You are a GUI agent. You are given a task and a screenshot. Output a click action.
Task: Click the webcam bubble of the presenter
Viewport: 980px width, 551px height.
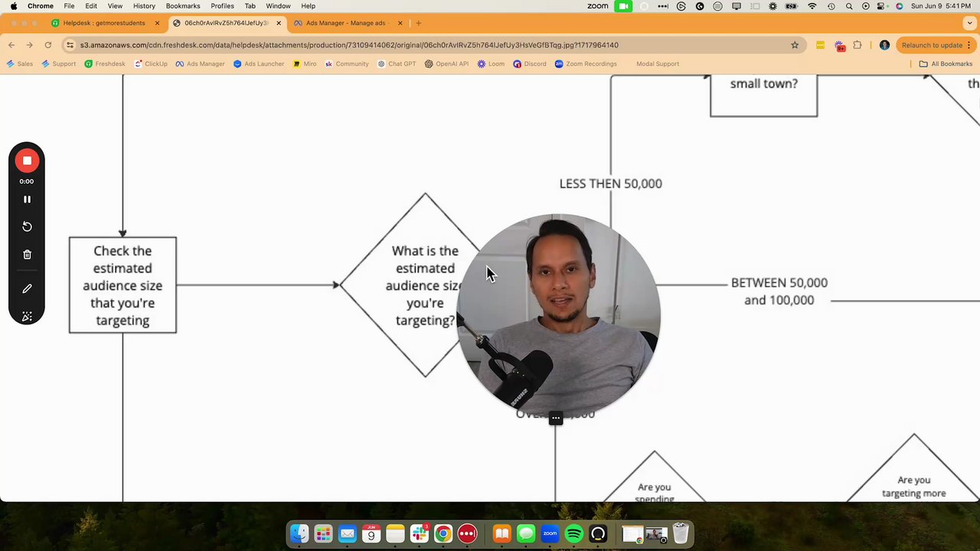558,316
